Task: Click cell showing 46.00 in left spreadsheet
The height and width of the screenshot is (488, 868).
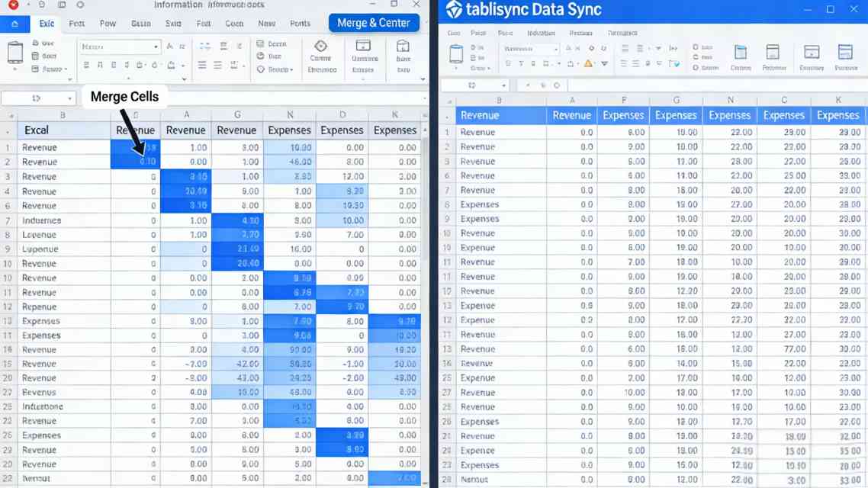Action: click(290, 162)
